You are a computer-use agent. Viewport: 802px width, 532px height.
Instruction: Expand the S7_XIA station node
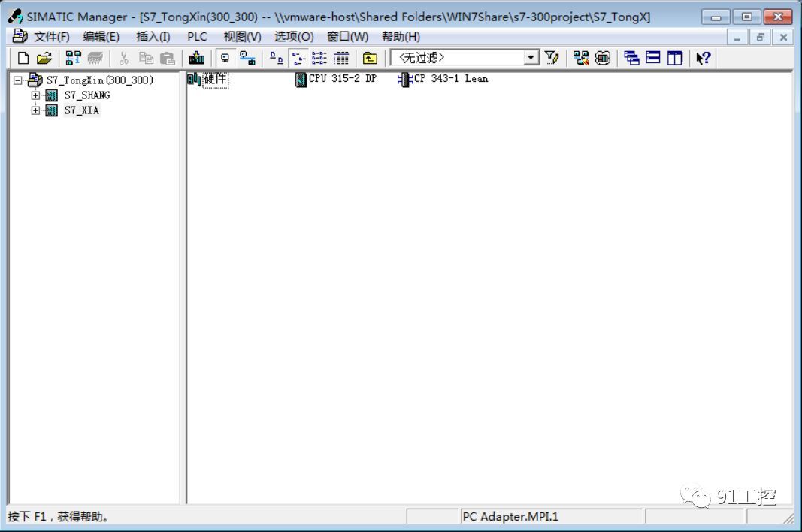point(35,110)
